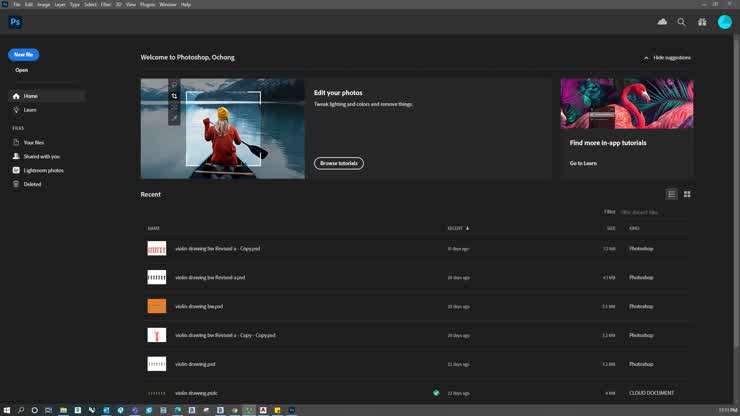Open the Filter menu
This screenshot has width=740, height=416.
[x=106, y=4]
